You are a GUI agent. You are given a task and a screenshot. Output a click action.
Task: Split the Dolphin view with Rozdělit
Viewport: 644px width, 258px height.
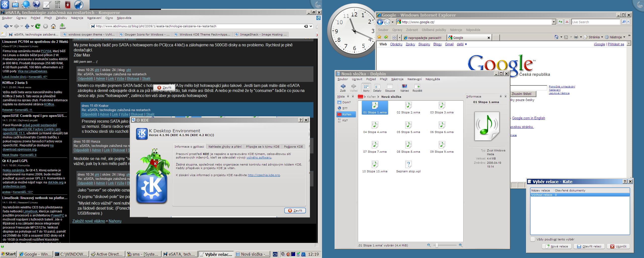[417, 88]
